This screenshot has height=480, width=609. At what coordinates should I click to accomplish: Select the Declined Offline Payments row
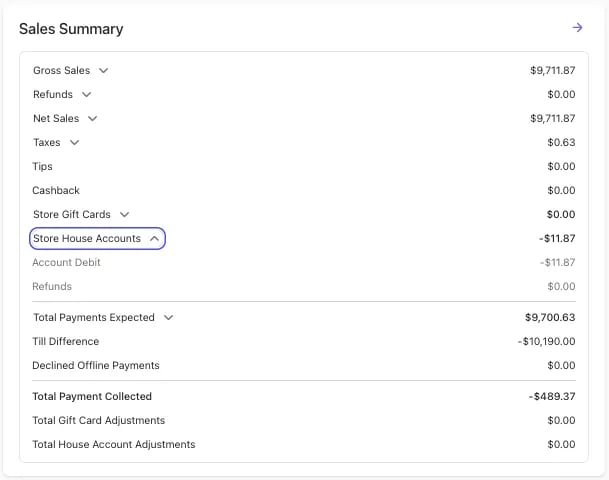tap(304, 365)
